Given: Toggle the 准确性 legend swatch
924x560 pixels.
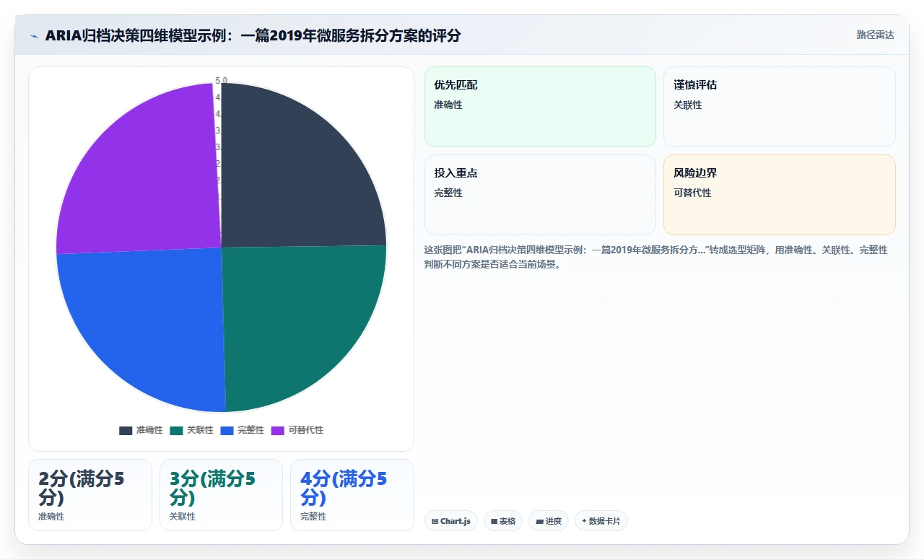Looking at the screenshot, I should point(126,430).
